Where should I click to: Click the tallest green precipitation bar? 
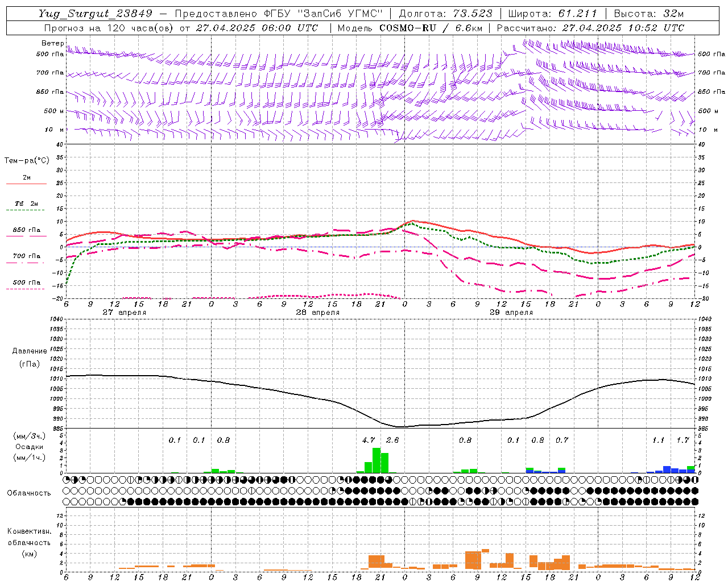[x=377, y=460]
